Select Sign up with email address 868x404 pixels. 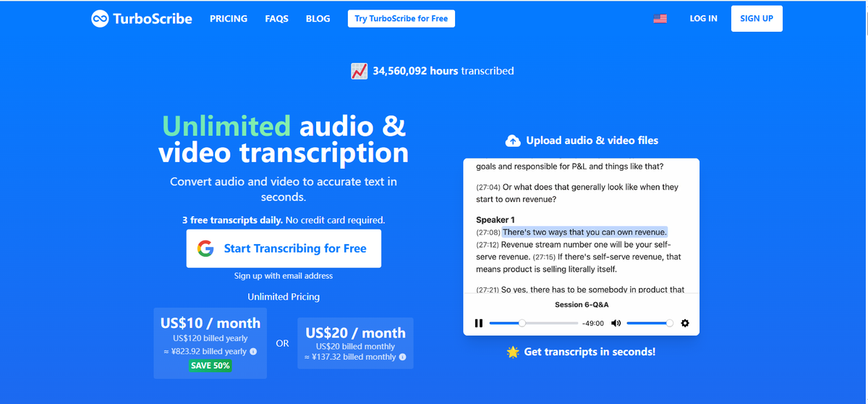[284, 276]
